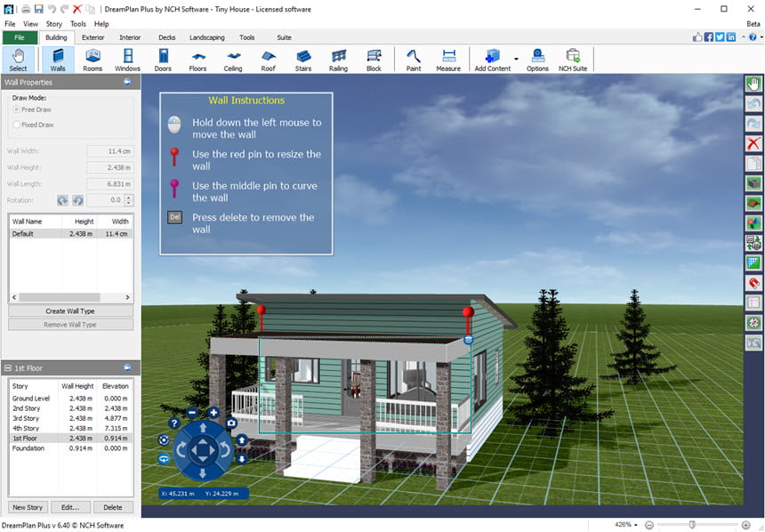765x532 pixels.
Task: Click the red X delete icon in right sidebar
Action: pos(753,143)
